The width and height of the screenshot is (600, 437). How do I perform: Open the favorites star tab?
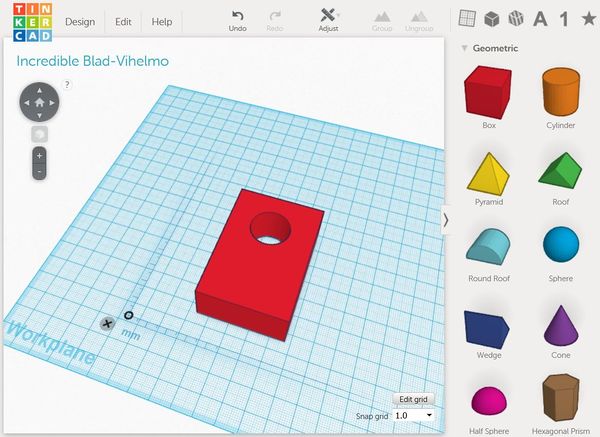coord(588,18)
